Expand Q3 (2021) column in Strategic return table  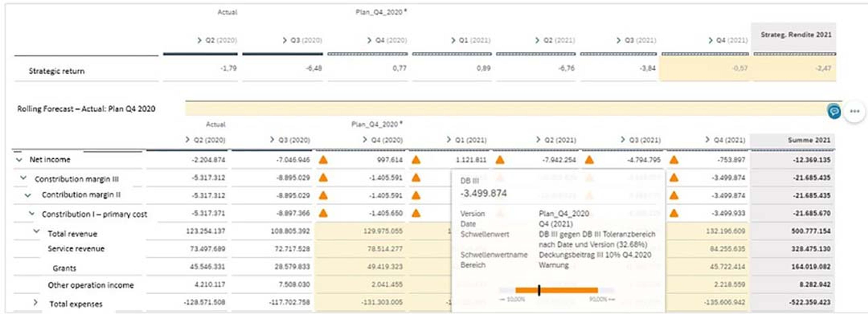coord(619,40)
